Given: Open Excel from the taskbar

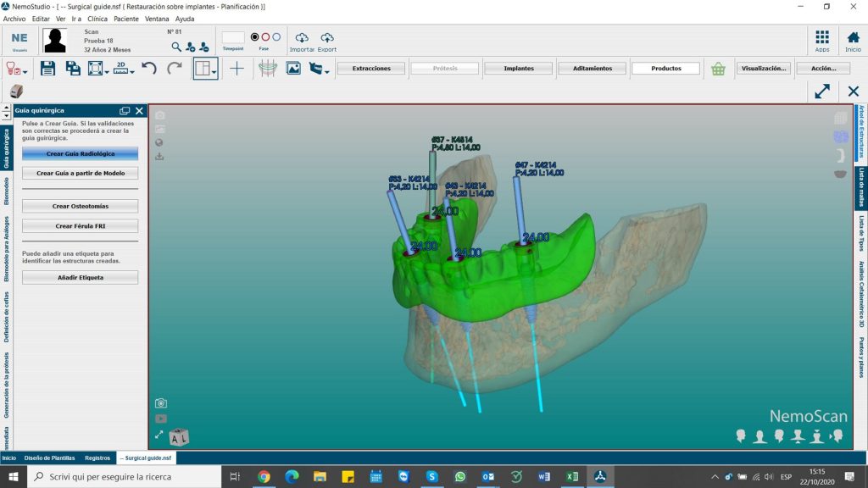Looking at the screenshot, I should click(x=572, y=476).
